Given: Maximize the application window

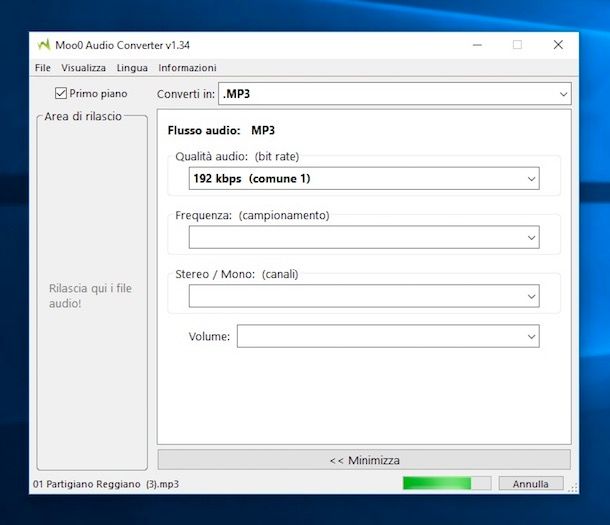Looking at the screenshot, I should [x=517, y=45].
